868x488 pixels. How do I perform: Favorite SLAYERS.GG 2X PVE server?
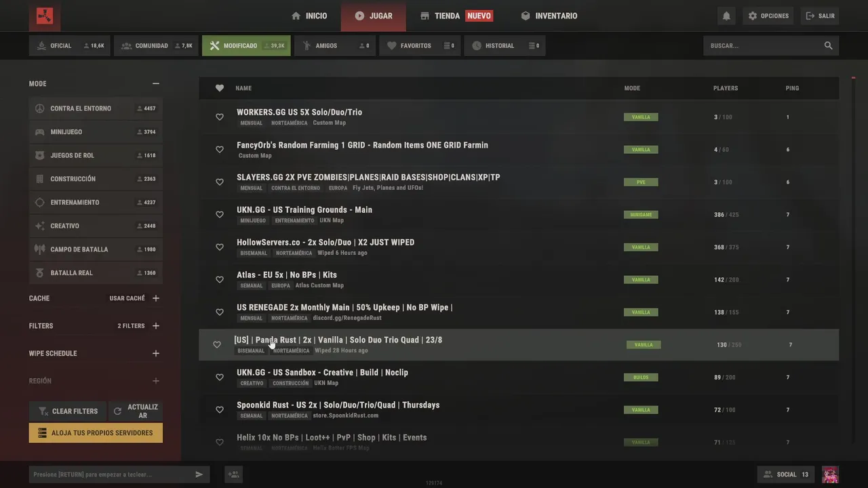click(220, 182)
